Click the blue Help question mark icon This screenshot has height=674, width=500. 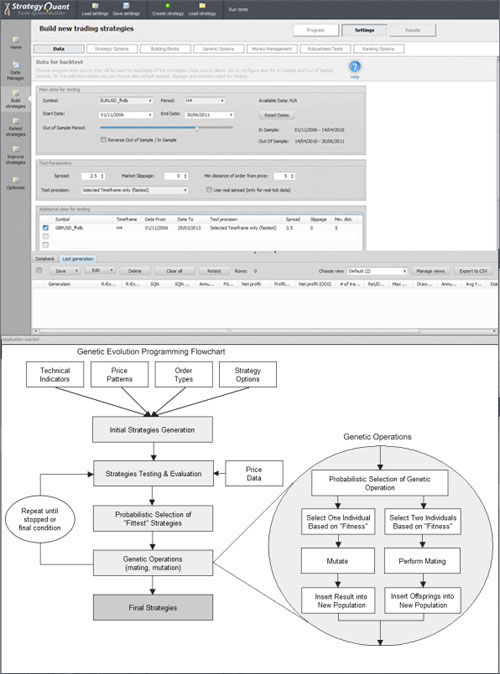pos(355,67)
